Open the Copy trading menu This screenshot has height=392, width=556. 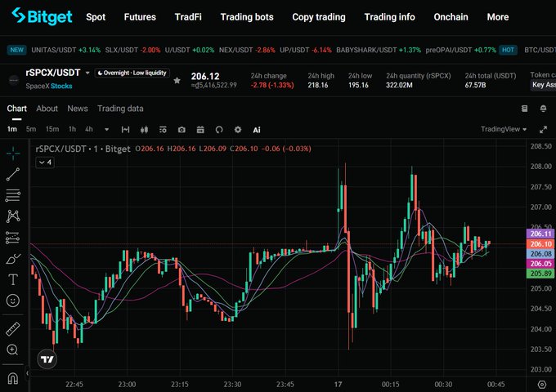coord(319,17)
